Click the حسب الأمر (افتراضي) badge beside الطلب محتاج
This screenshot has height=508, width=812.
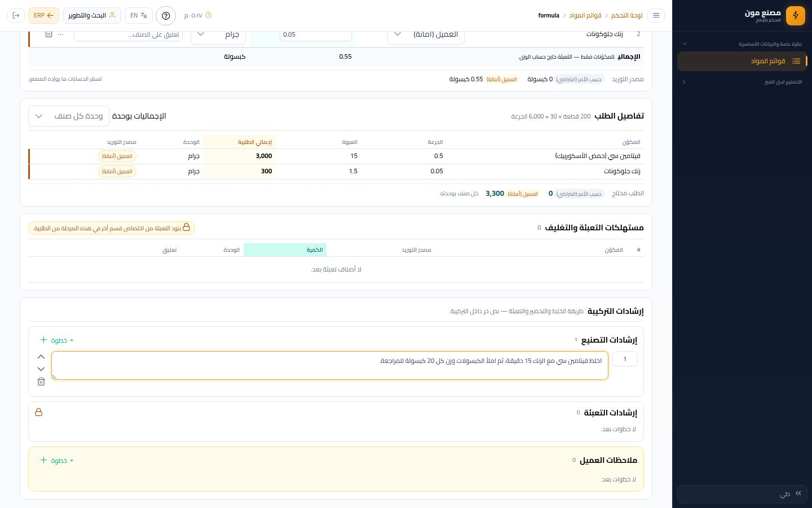[x=580, y=194]
